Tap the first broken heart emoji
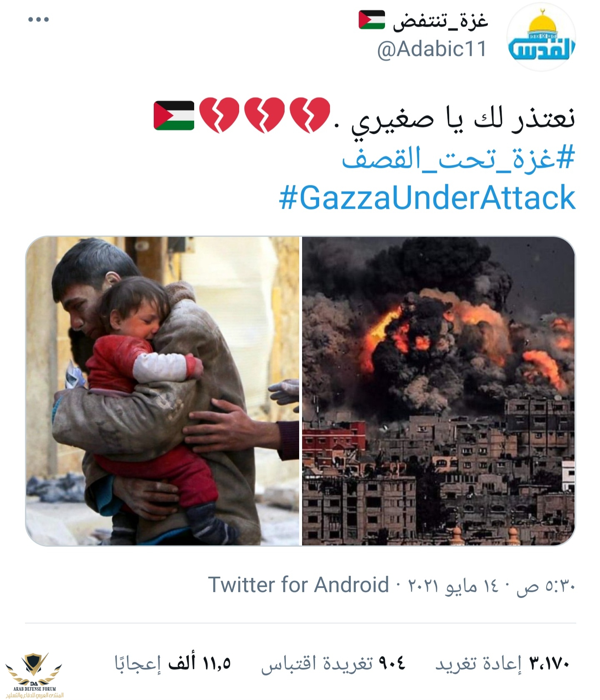600x700 pixels. point(310,115)
